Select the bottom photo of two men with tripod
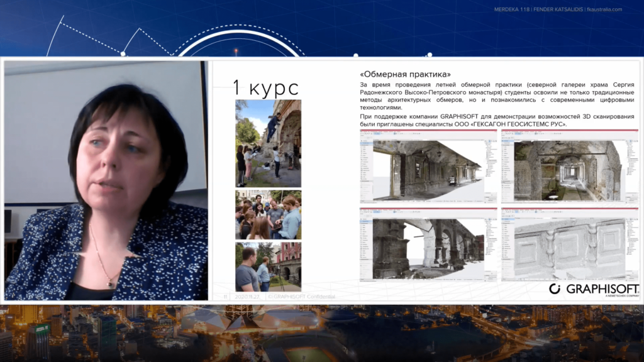Screen dimensions: 644x362 point(268,266)
